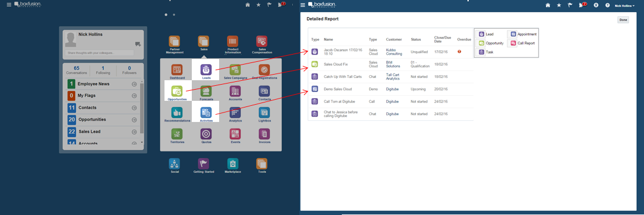Open the Nick Hollins user menu dropdown
This screenshot has height=215, width=644.
pos(624,6)
